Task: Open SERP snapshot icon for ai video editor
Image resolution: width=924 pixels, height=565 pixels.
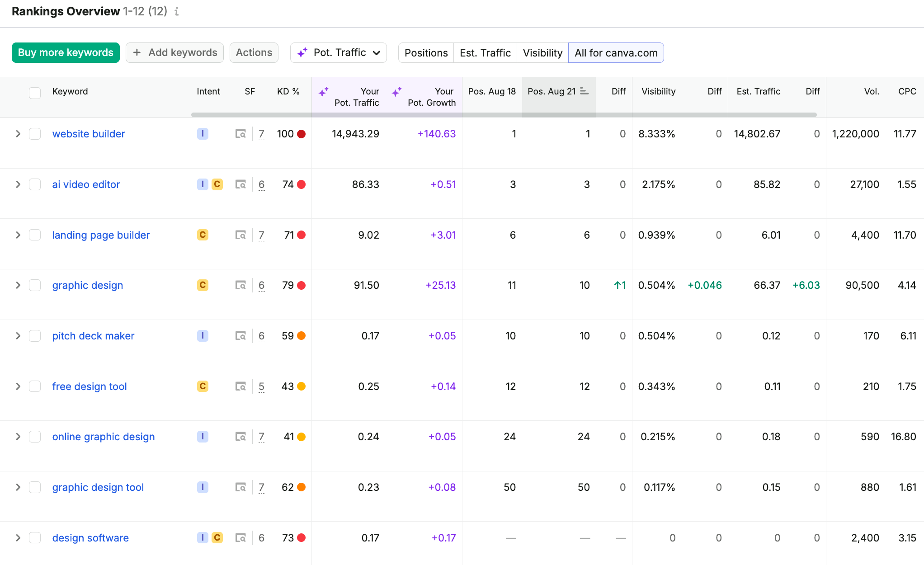Action: point(240,184)
